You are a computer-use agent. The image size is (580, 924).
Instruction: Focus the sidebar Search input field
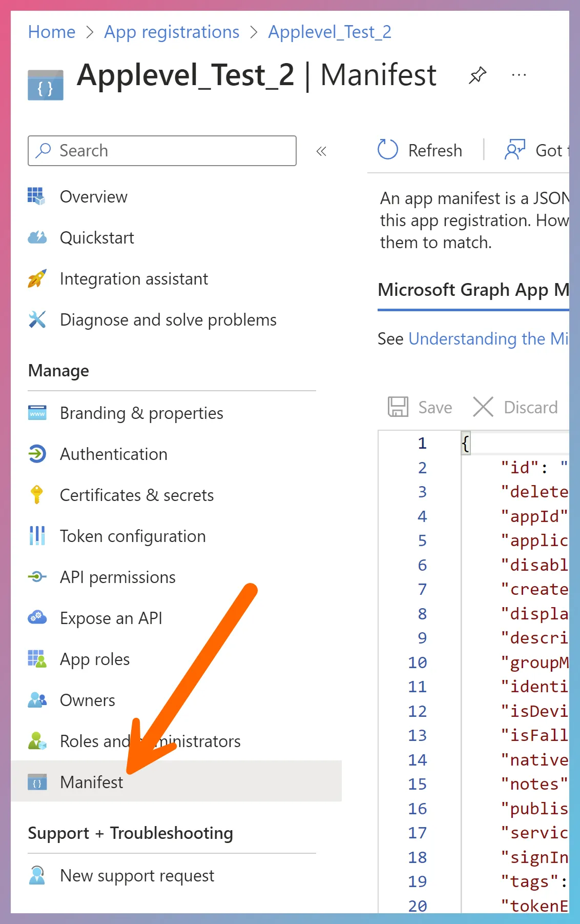(162, 150)
